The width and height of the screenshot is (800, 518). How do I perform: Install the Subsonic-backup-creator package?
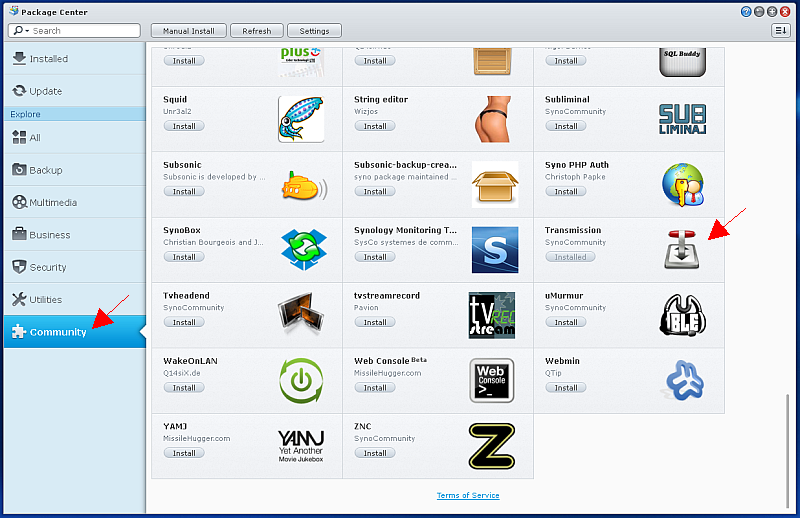(375, 191)
